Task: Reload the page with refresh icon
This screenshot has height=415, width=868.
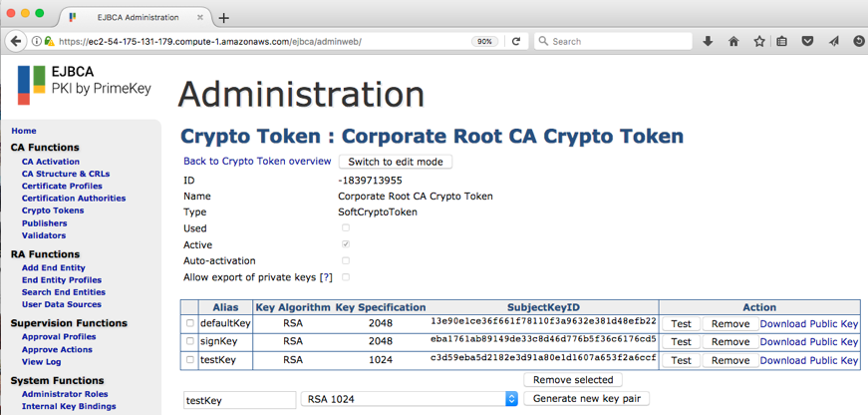Action: click(x=515, y=41)
